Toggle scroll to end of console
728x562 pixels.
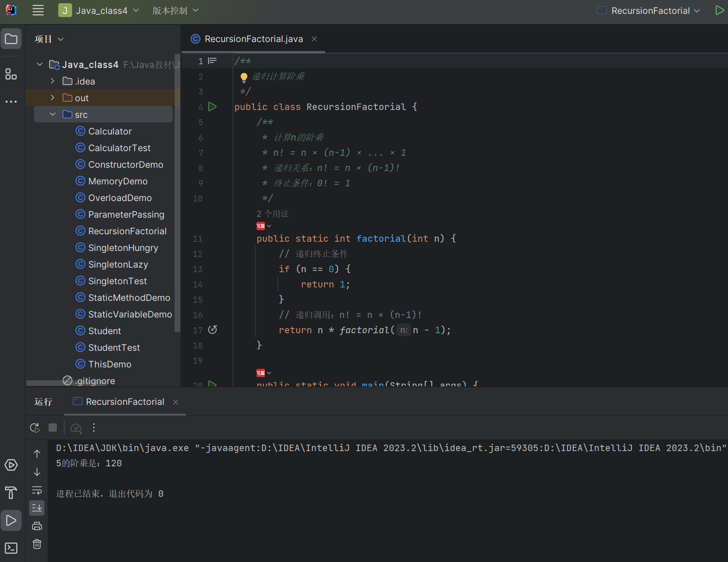[37, 507]
